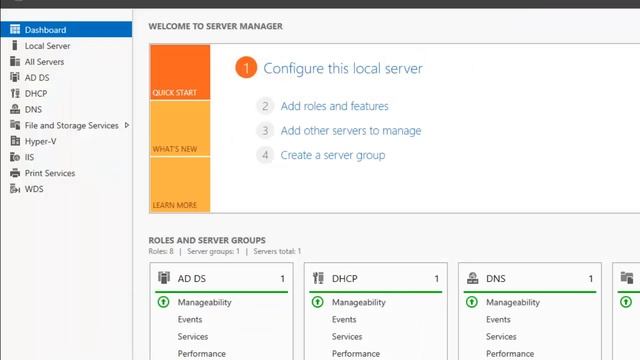Click DNS Manageability green status icon
Viewport: 640px width, 360px height.
point(472,302)
